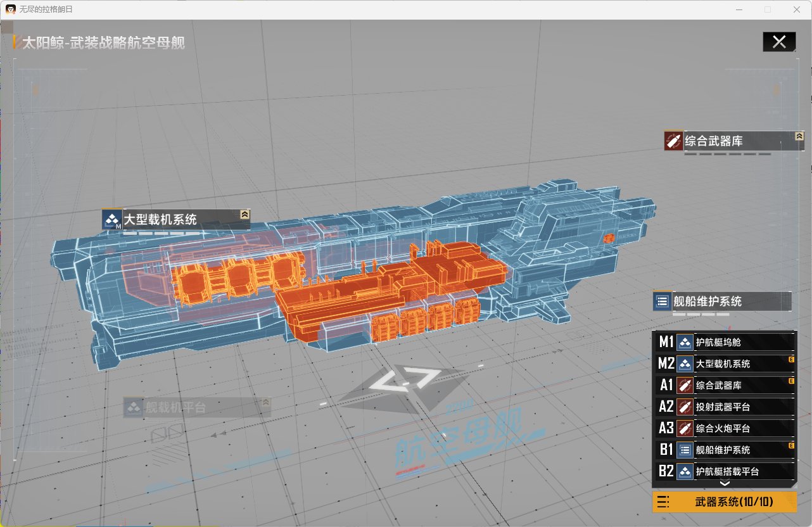Viewport: 812px width, 527px height.
Task: Expand the 综合武器库 label with chevron arrow
Action: 799,136
